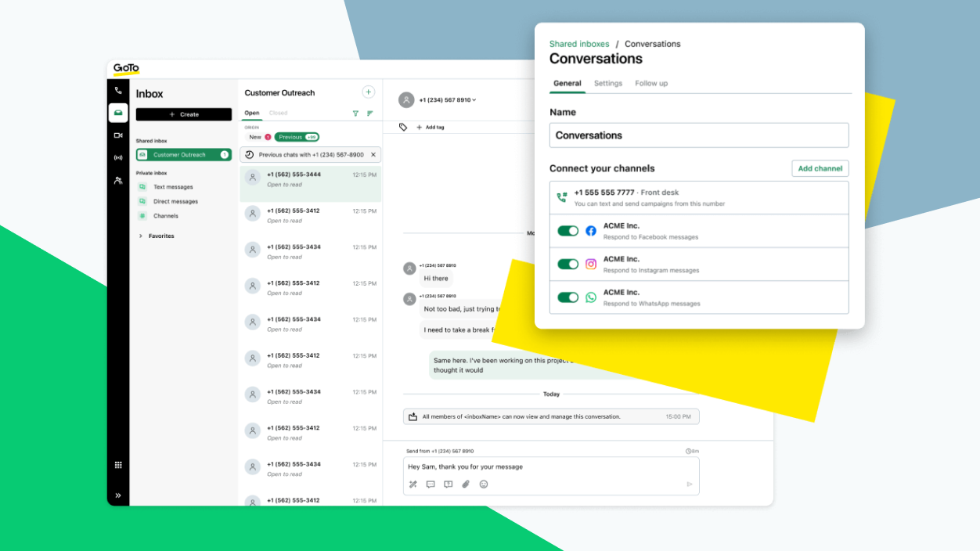
Task: Open the Follow up tab
Action: point(651,83)
